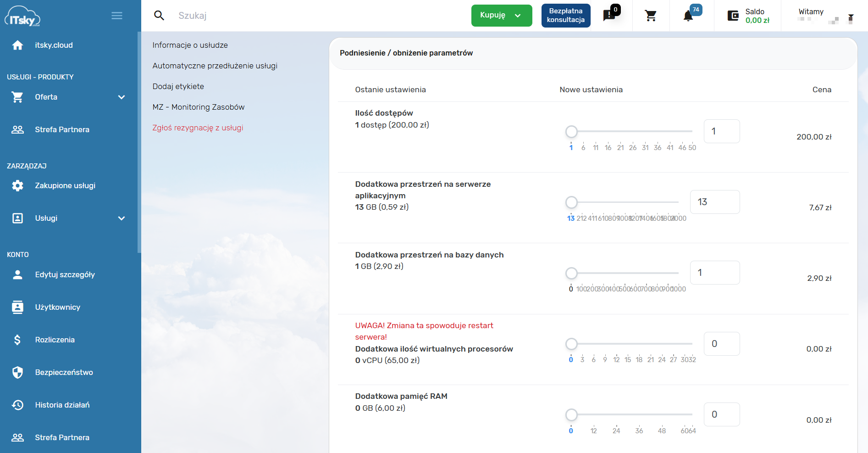This screenshot has height=453, width=868.
Task: Click the cart icon beside Oferta
Action: (x=17, y=97)
